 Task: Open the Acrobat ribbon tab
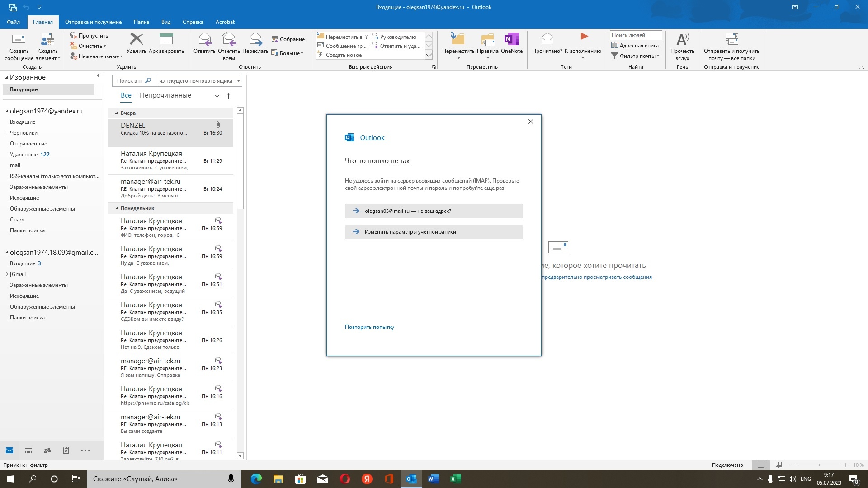coord(225,22)
